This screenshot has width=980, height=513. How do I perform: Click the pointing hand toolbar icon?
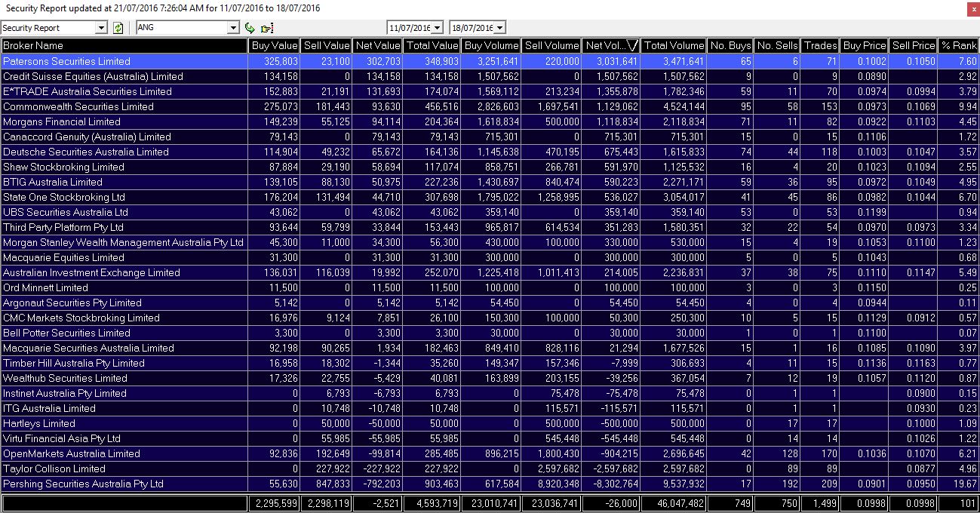266,28
